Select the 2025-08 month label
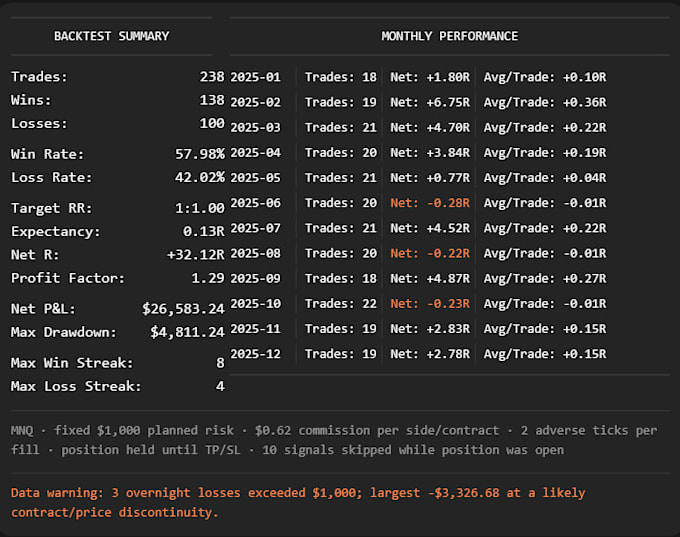 255,253
